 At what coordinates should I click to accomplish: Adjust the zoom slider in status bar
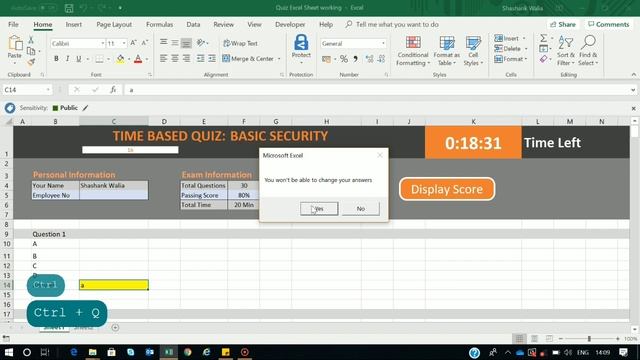[589, 339]
